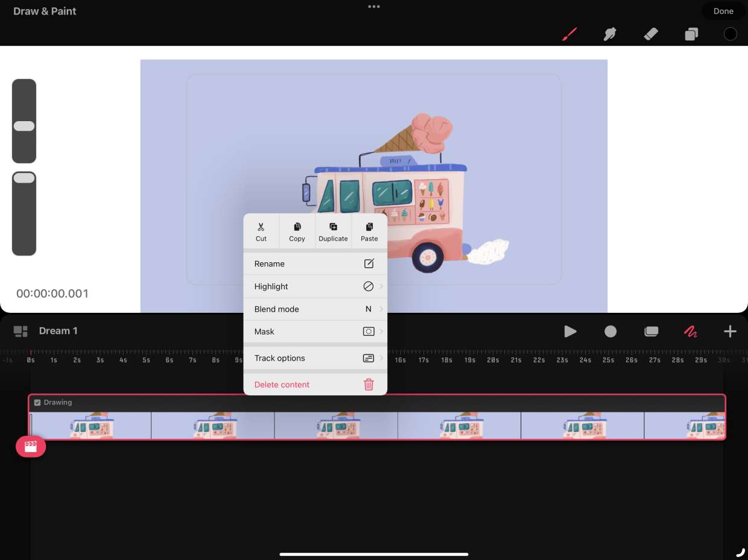Select the ink pen tool
Viewport: 748px width, 560px height.
pos(610,34)
